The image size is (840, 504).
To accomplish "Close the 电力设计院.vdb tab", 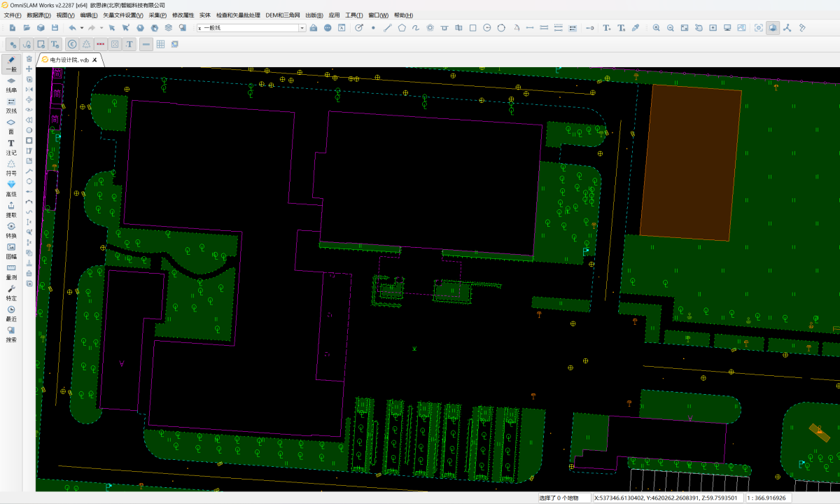I will (94, 60).
